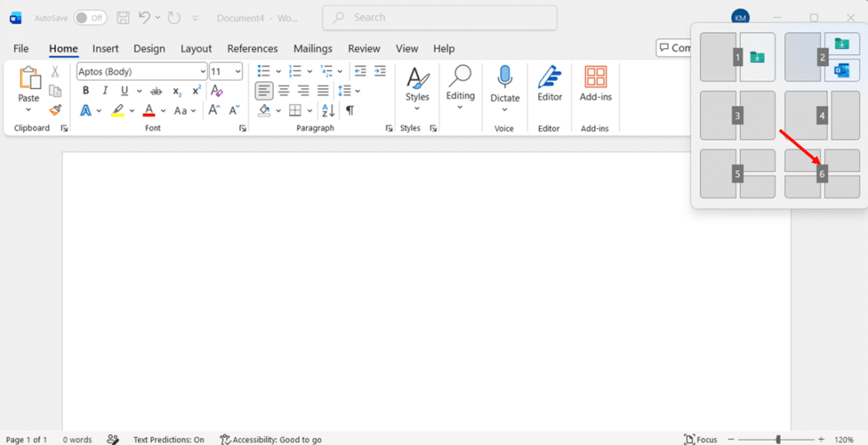Apply Strikethrough formatting
868x445 pixels.
click(x=157, y=91)
